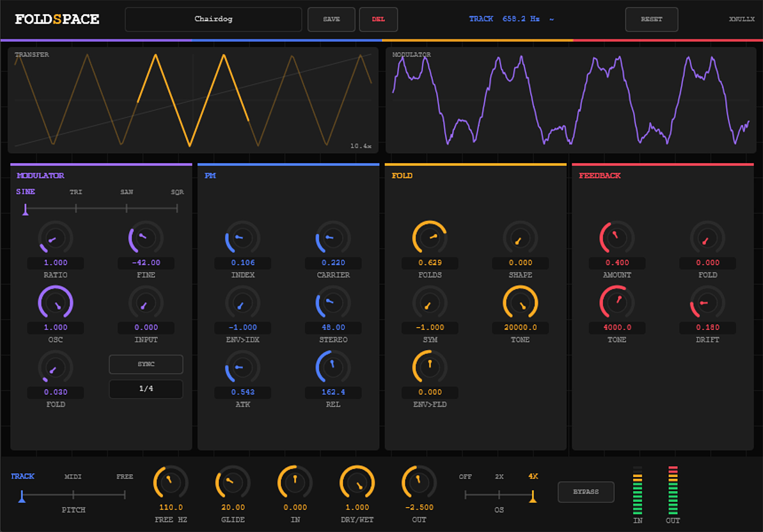The height and width of the screenshot is (532, 763).
Task: Click the PM ATK knob
Action: 243,367
